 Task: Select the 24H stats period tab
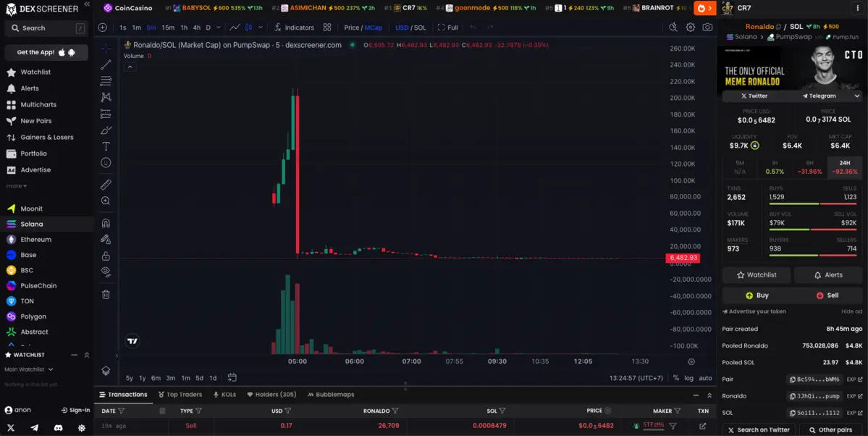(x=844, y=167)
